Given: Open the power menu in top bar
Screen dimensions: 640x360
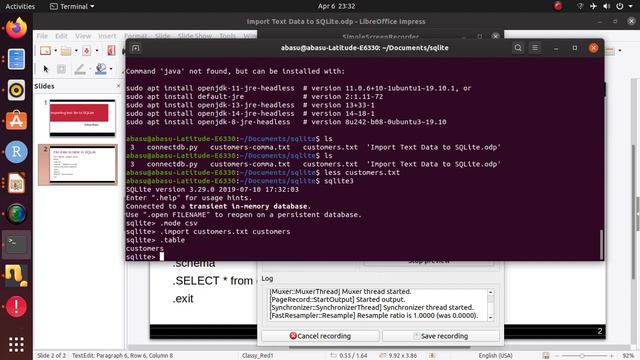Looking at the screenshot, I should pos(620,6).
